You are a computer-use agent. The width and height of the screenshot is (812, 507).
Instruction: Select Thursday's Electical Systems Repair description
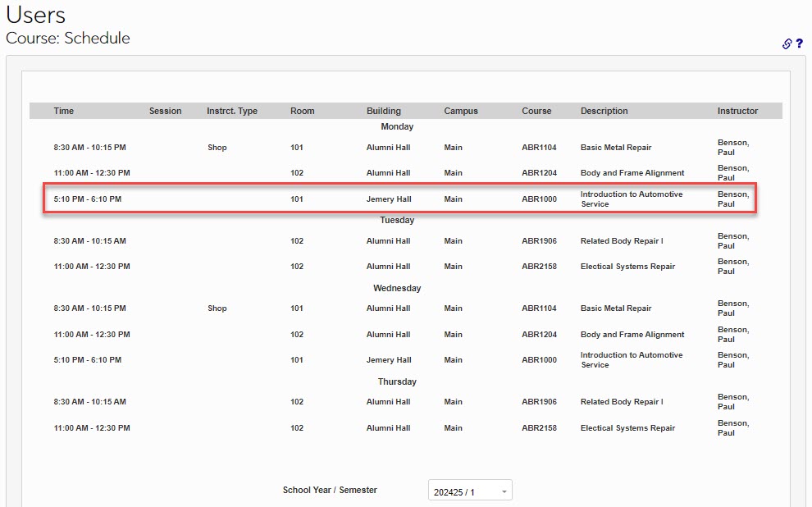pyautogui.click(x=627, y=428)
